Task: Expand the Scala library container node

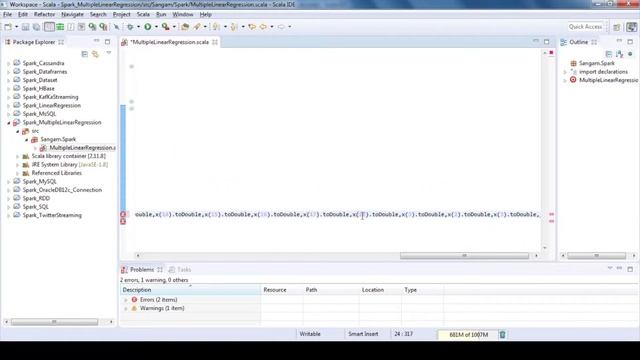Action: click(18, 157)
